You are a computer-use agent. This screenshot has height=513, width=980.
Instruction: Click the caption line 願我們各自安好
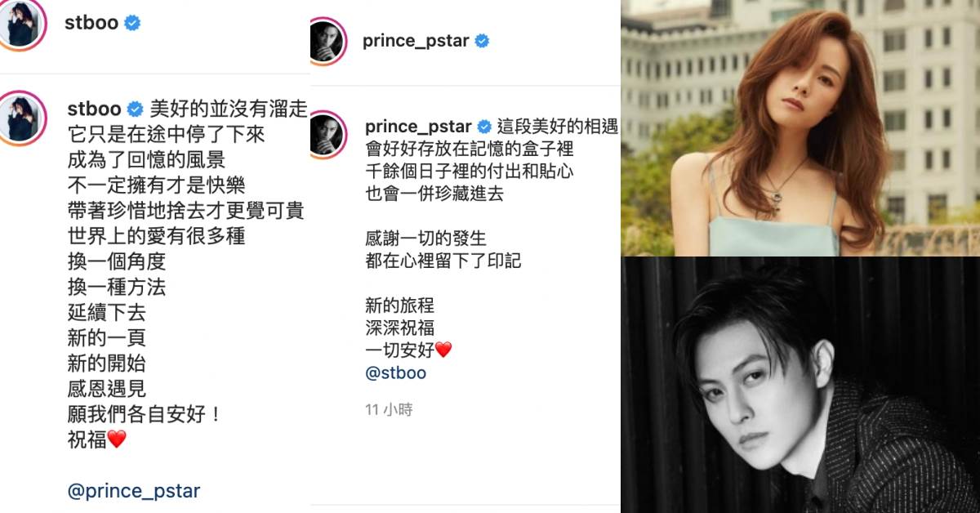(x=144, y=414)
